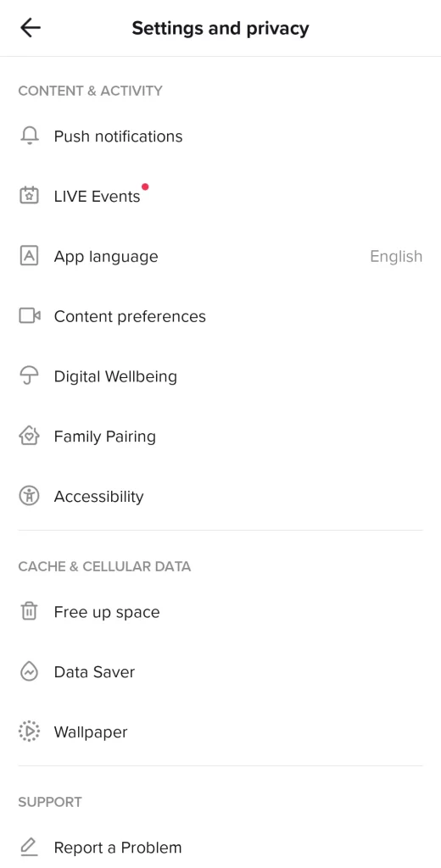
Task: Tap the back arrow icon
Action: pos(30,28)
